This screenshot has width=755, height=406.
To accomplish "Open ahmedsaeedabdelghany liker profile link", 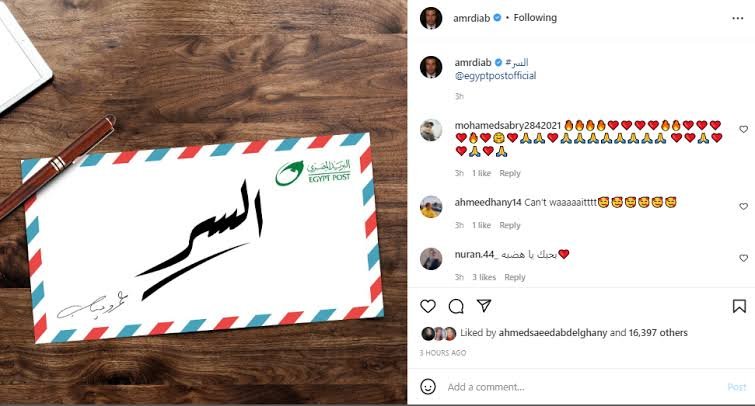I will (553, 333).
